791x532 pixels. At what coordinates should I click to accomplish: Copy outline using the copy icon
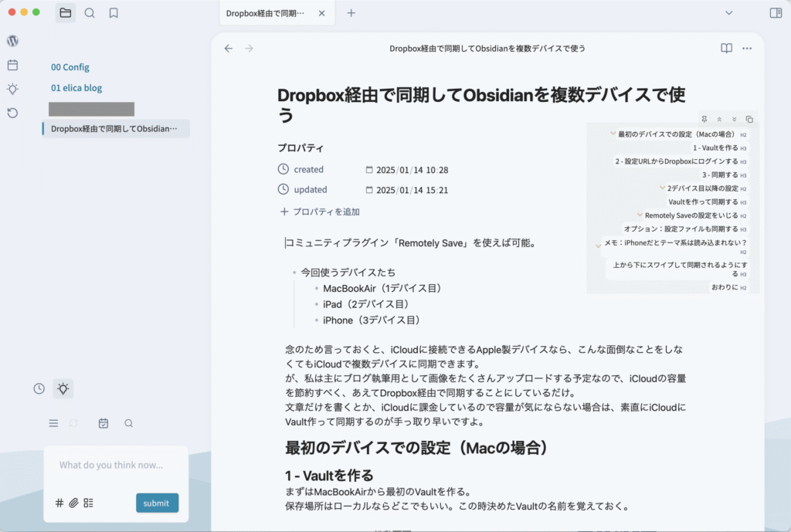(749, 120)
